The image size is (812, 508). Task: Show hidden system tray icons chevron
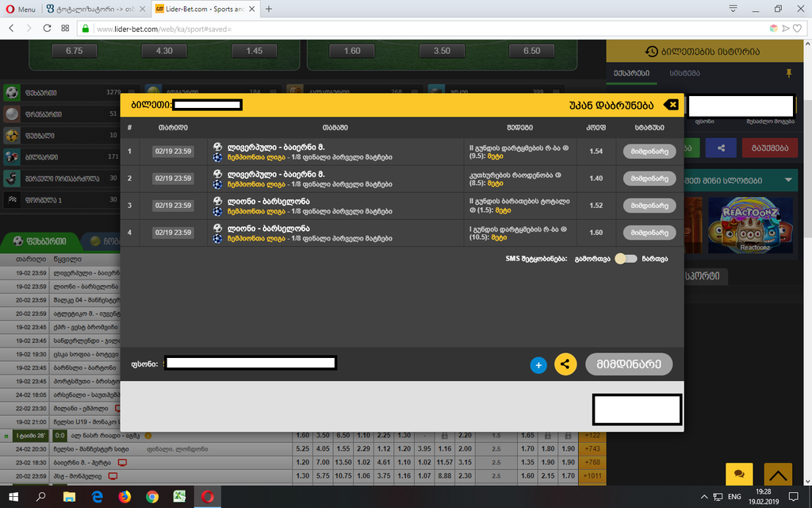(x=704, y=497)
